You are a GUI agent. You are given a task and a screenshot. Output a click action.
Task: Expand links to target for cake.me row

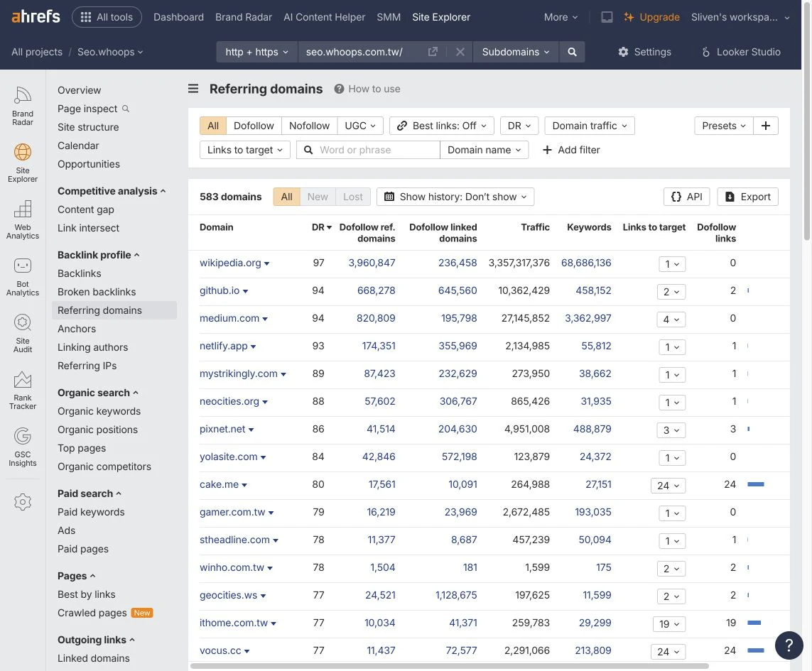pos(668,485)
